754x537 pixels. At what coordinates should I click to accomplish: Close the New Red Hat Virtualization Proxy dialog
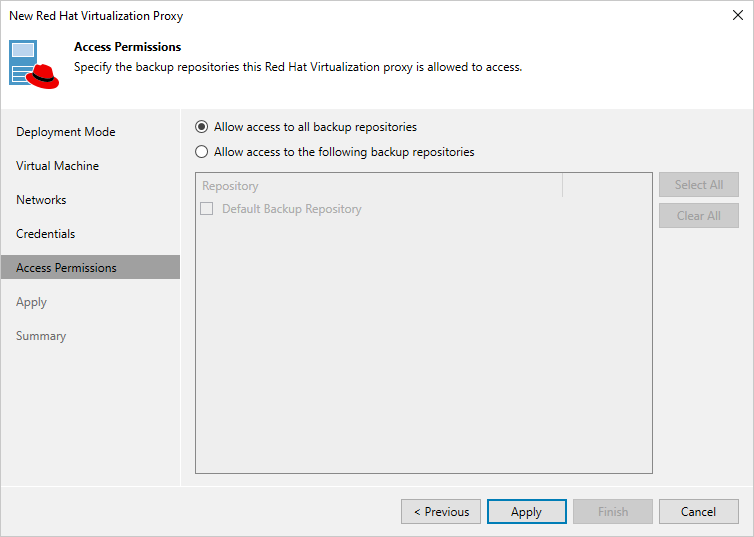point(737,16)
